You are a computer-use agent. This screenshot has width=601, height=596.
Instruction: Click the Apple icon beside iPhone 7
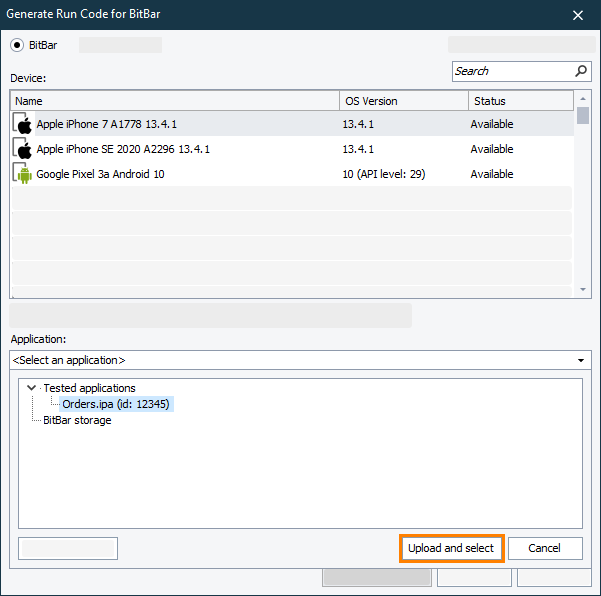click(x=23, y=124)
